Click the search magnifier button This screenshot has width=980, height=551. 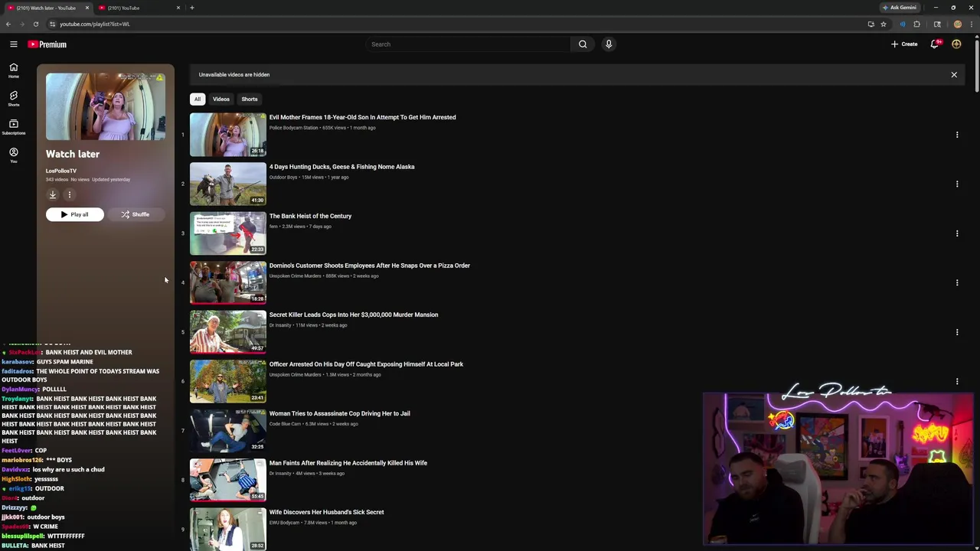[583, 44]
